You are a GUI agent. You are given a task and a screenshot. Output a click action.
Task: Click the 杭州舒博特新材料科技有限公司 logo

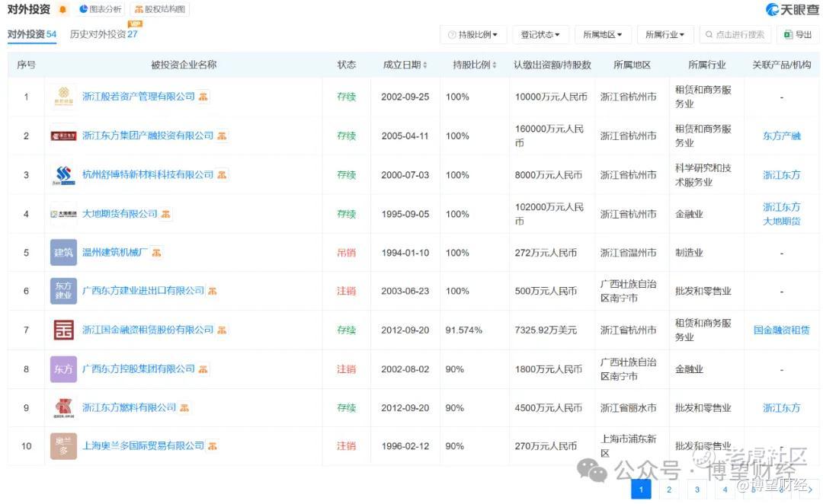[63, 174]
